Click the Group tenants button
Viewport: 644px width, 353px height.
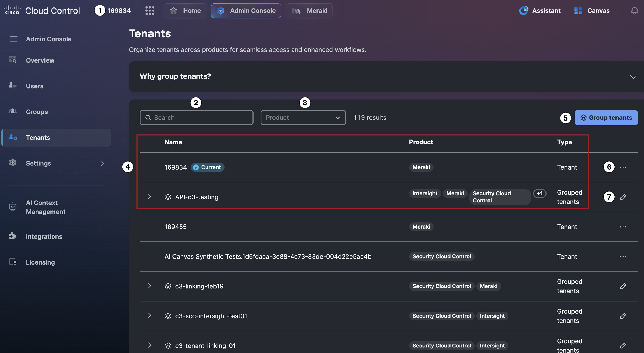click(x=606, y=117)
